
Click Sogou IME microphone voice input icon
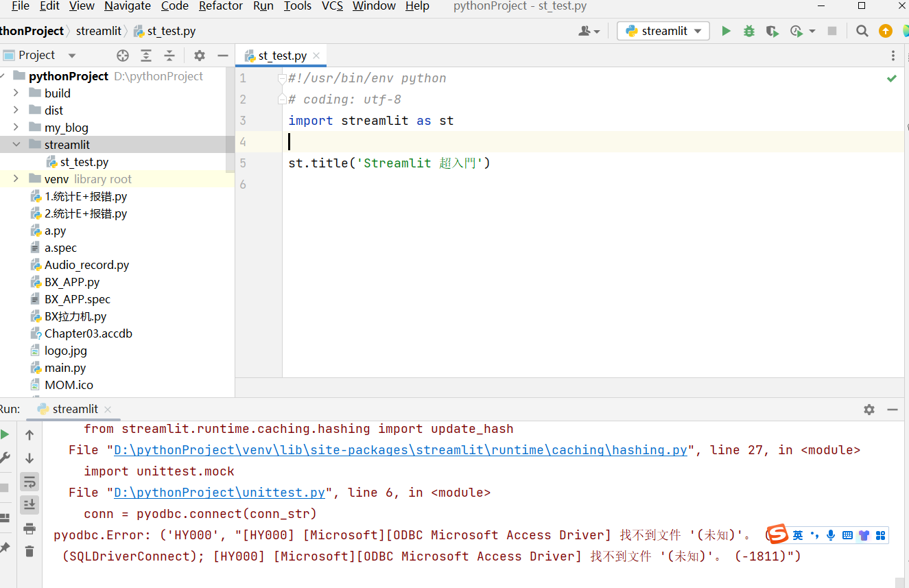[831, 535]
